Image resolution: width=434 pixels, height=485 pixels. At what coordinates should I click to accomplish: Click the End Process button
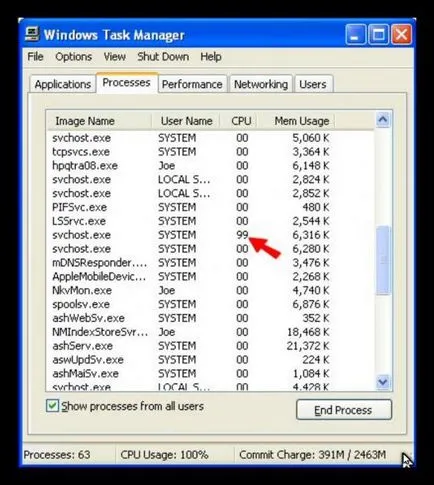(344, 410)
